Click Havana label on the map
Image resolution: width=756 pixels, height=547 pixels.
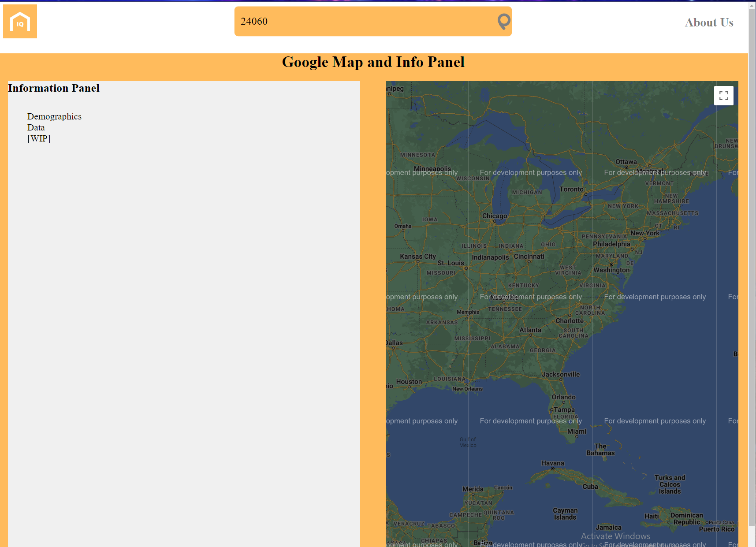[x=553, y=463]
